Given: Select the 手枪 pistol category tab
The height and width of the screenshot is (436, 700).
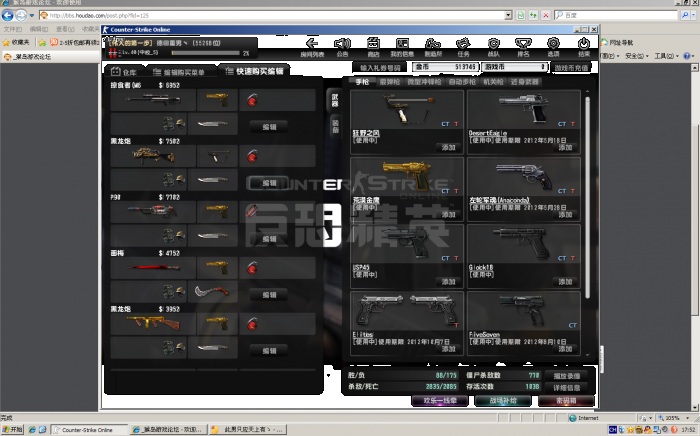Looking at the screenshot, I should pyautogui.click(x=362, y=82).
